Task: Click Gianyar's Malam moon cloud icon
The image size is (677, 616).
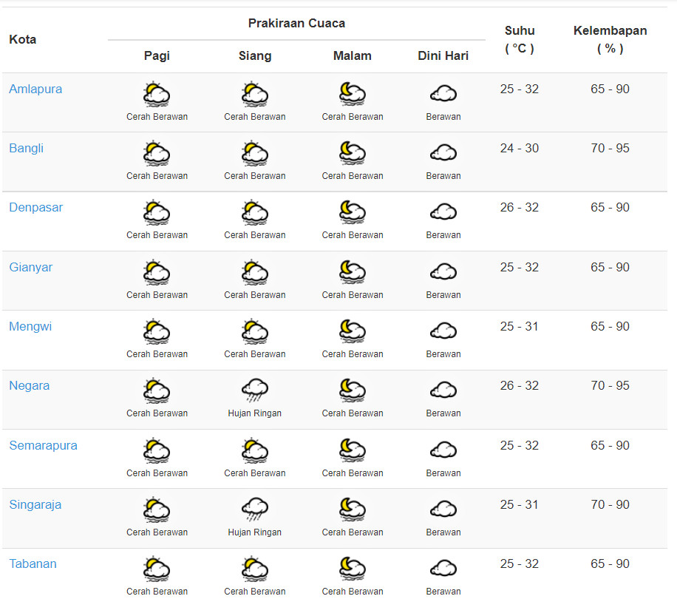Action: tap(353, 271)
